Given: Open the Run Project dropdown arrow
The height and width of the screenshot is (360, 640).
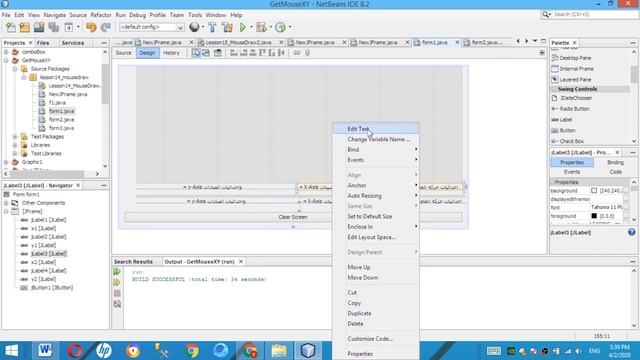Looking at the screenshot, I should tap(251, 27).
